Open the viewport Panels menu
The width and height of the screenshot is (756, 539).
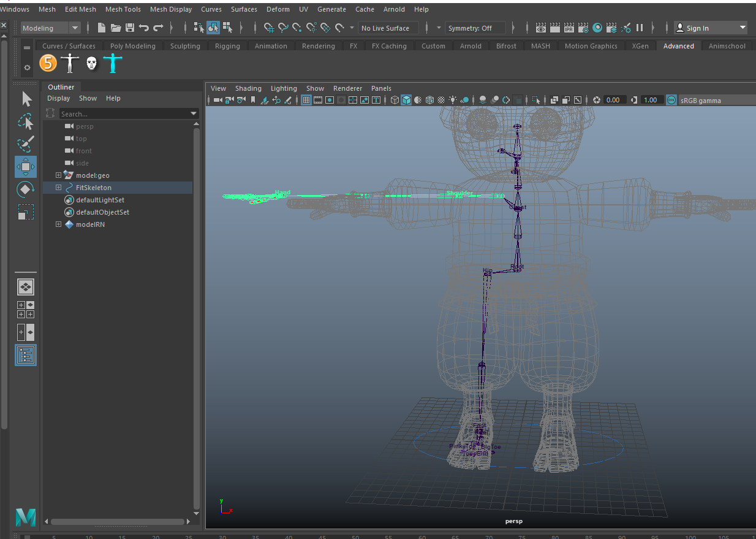tap(381, 88)
